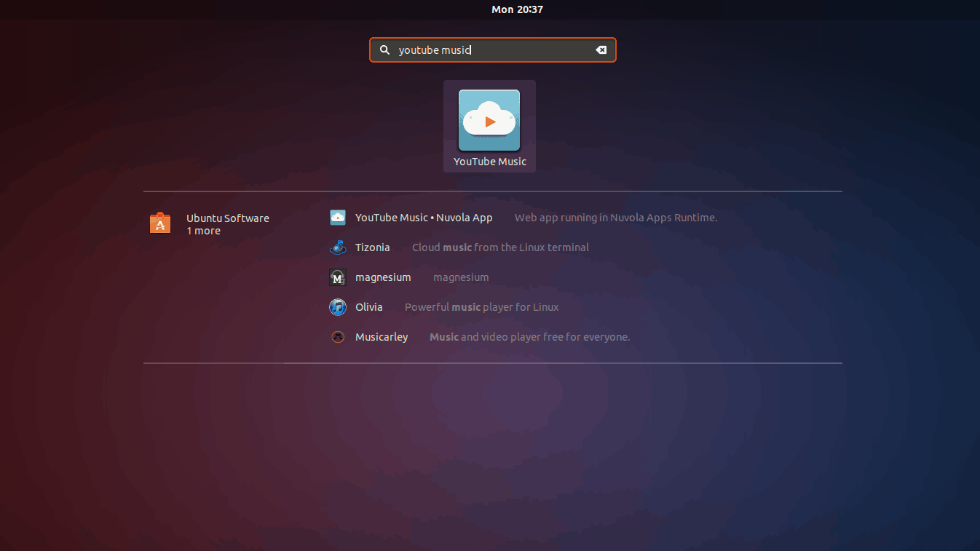The height and width of the screenshot is (551, 980).
Task: Click the Musicarley app icon
Action: point(337,336)
